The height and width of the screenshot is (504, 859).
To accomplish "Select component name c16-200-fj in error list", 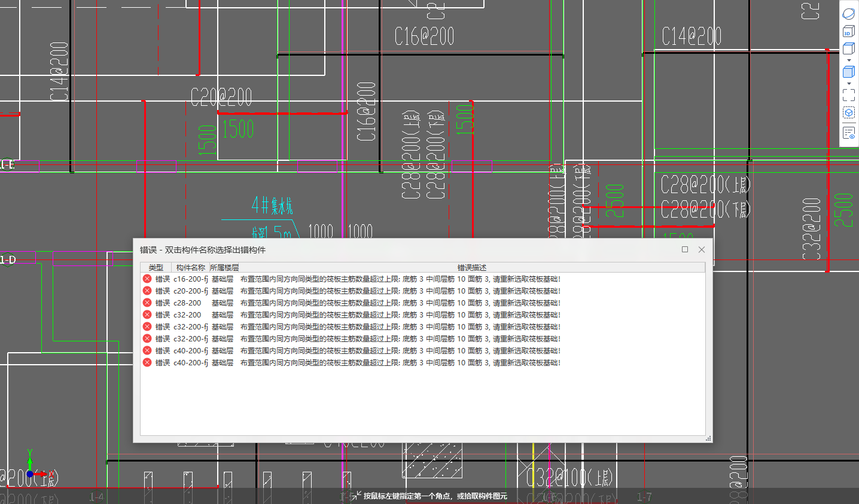I will pyautogui.click(x=190, y=279).
